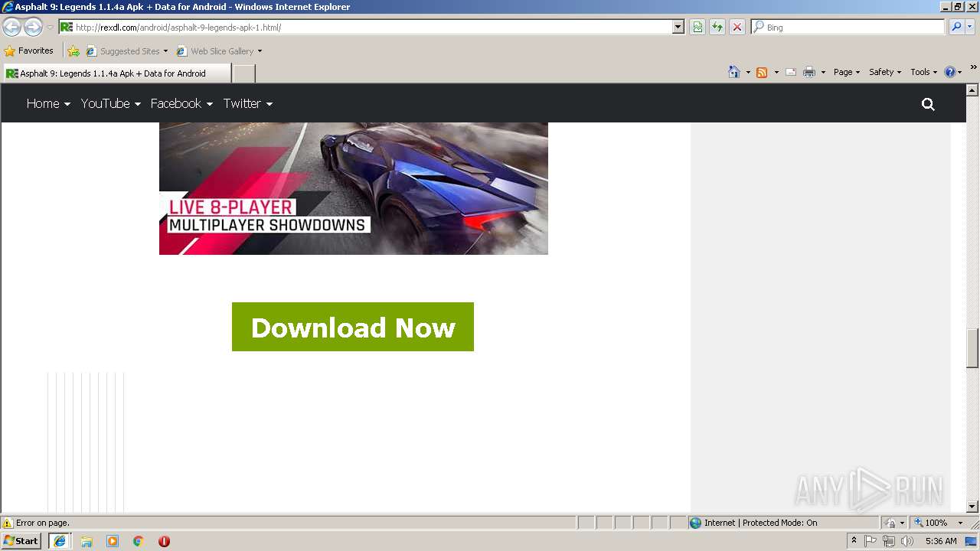Open the red Opera taskbar icon
Image resolution: width=980 pixels, height=551 pixels.
tap(164, 541)
